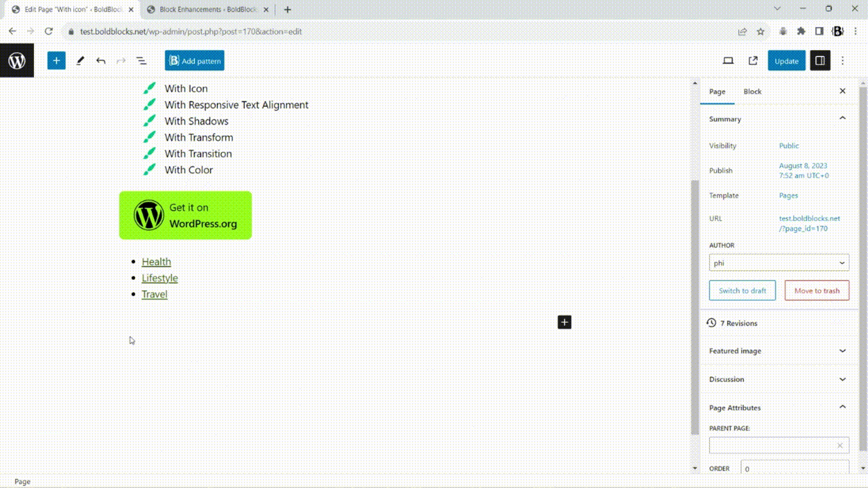The width and height of the screenshot is (868, 488).
Task: Toggle the block inserter plus button
Action: tap(56, 61)
